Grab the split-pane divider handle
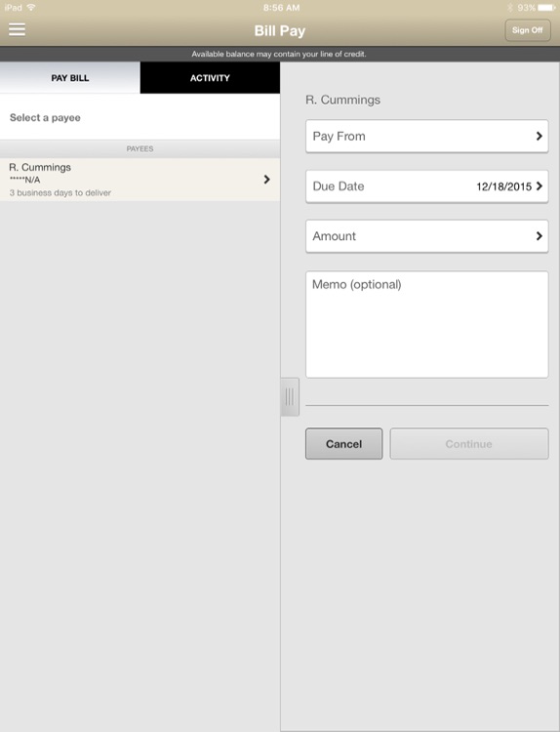The height and width of the screenshot is (732, 560). coord(290,397)
